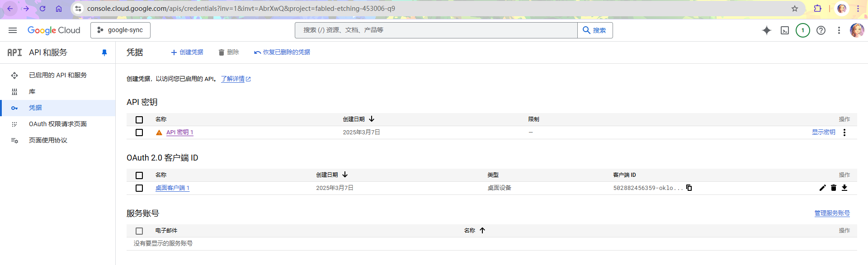Open 库 in the sidebar
This screenshot has height=265, width=868.
pos(58,91)
